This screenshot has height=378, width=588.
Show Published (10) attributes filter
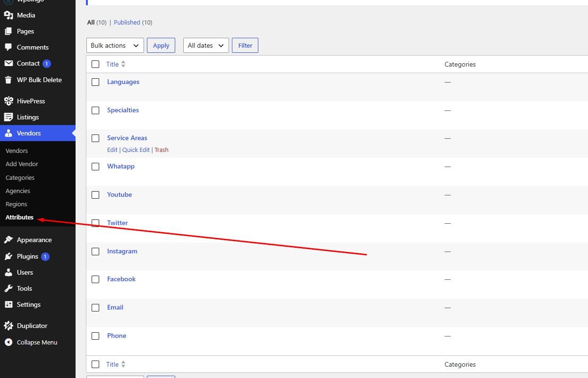click(x=133, y=22)
